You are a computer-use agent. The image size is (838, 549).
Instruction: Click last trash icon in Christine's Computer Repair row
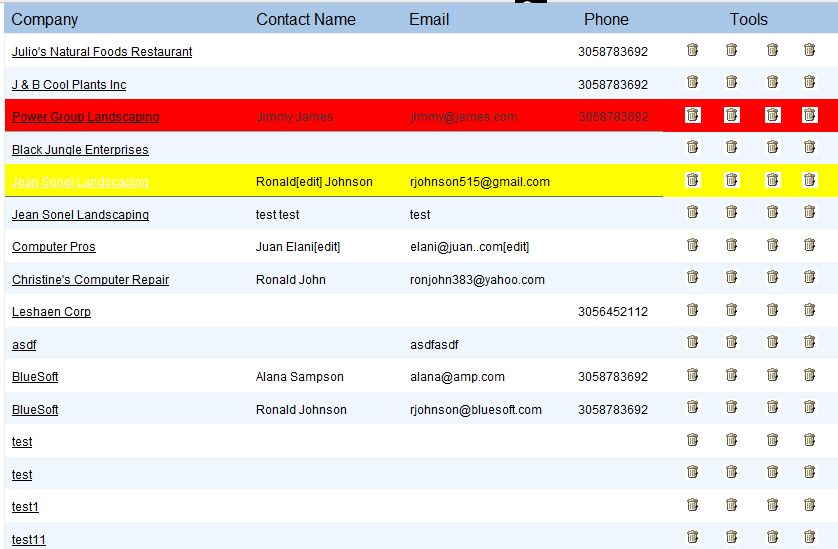pos(810,277)
